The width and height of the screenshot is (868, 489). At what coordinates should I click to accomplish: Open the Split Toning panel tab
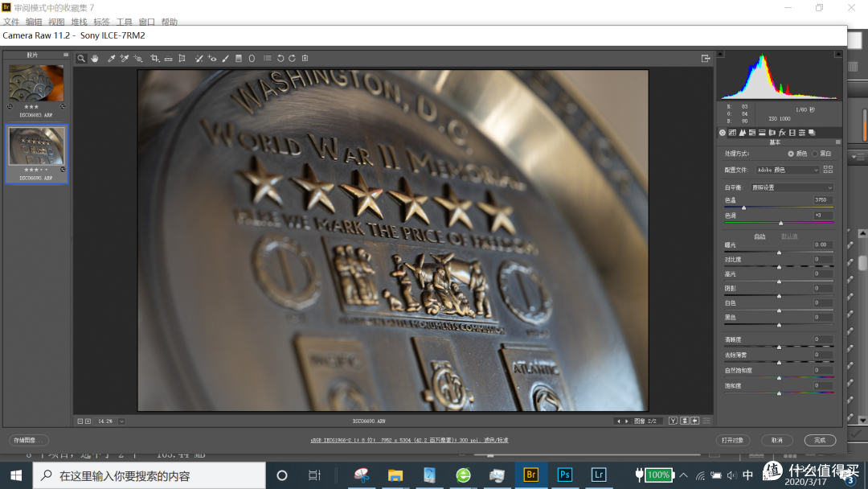click(762, 133)
